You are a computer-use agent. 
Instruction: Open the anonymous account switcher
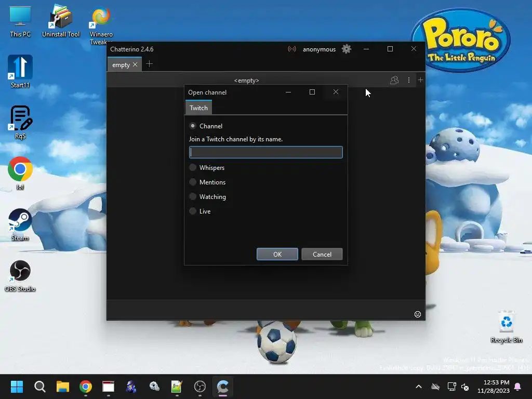[319, 49]
